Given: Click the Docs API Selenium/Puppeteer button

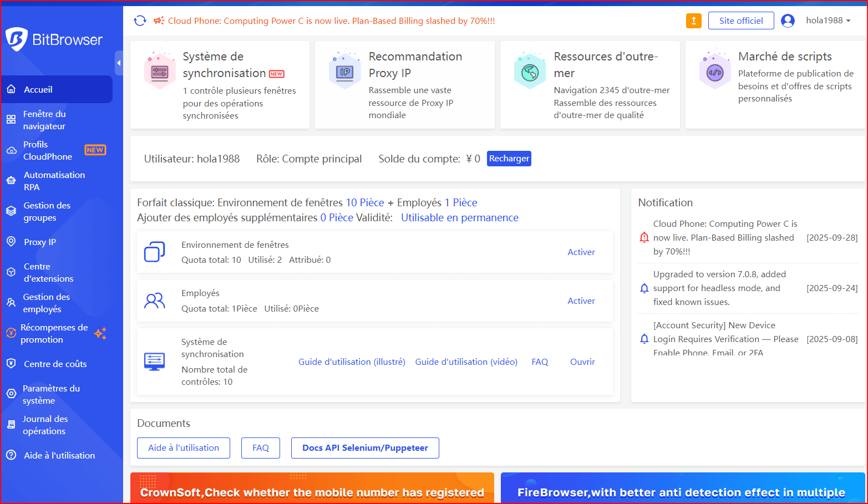Looking at the screenshot, I should tap(365, 448).
